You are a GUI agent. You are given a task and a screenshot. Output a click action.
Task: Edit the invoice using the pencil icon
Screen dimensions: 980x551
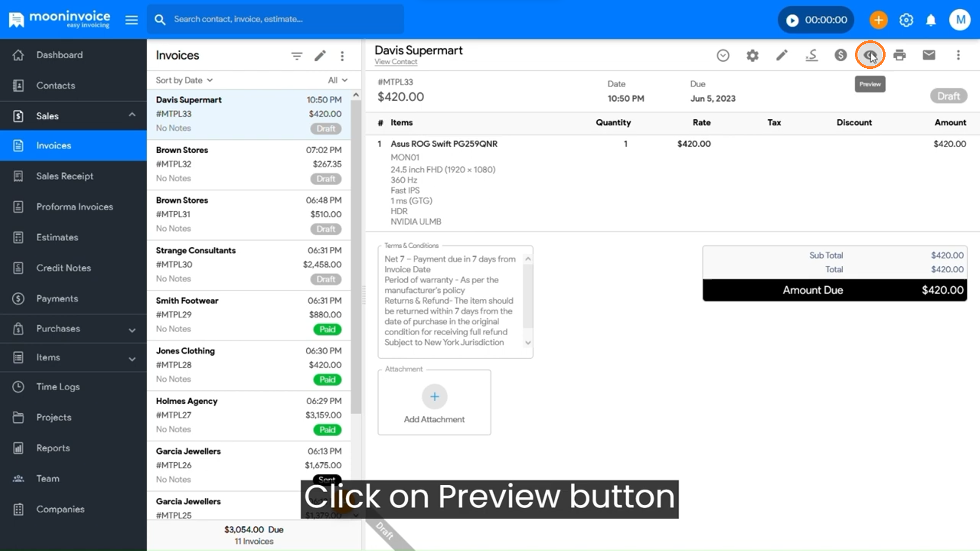click(781, 55)
